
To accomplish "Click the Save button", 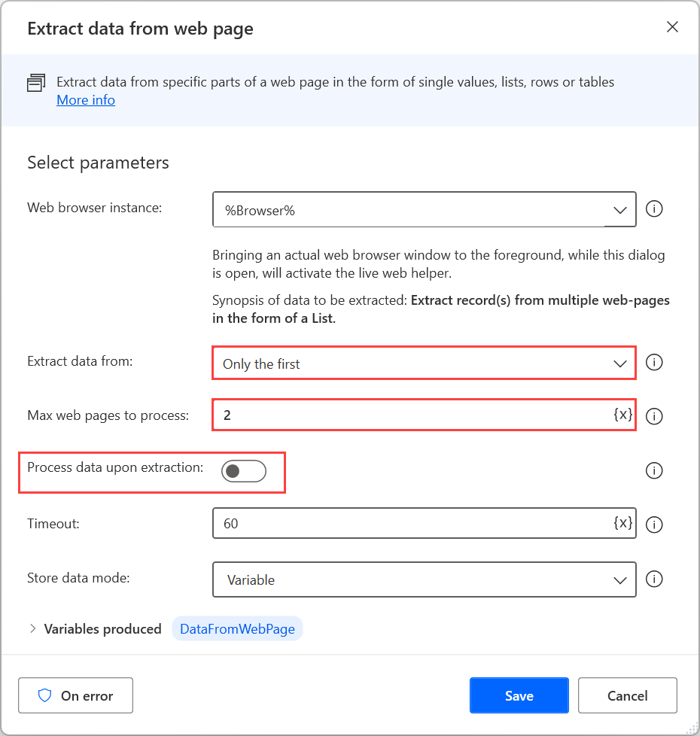I will [519, 695].
